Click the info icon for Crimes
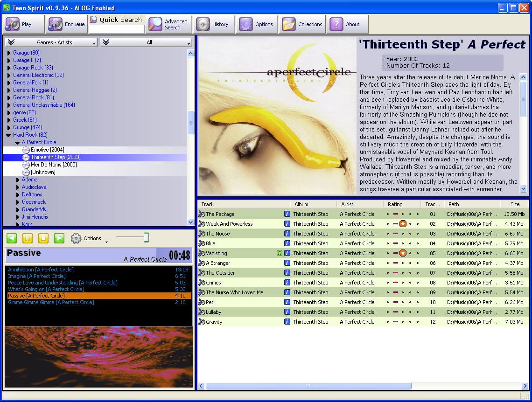 coord(287,283)
